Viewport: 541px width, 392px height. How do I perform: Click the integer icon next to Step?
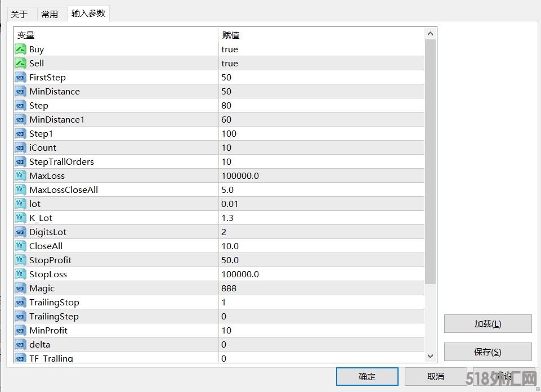(x=20, y=106)
